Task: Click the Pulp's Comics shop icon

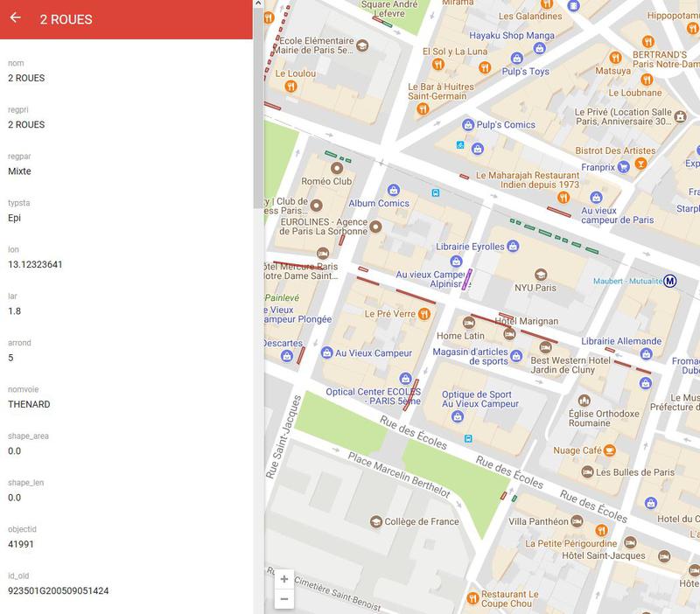Action: pos(467,125)
